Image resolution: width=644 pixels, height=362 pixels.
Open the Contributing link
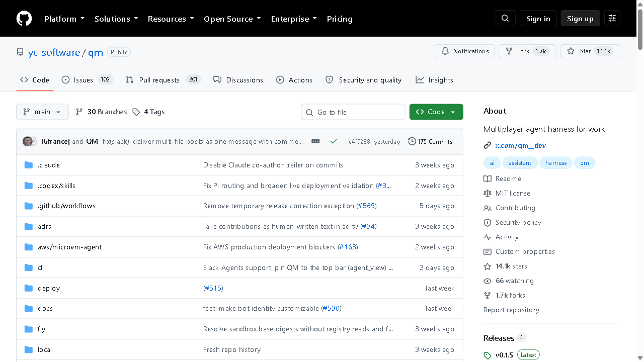pyautogui.click(x=510, y=208)
